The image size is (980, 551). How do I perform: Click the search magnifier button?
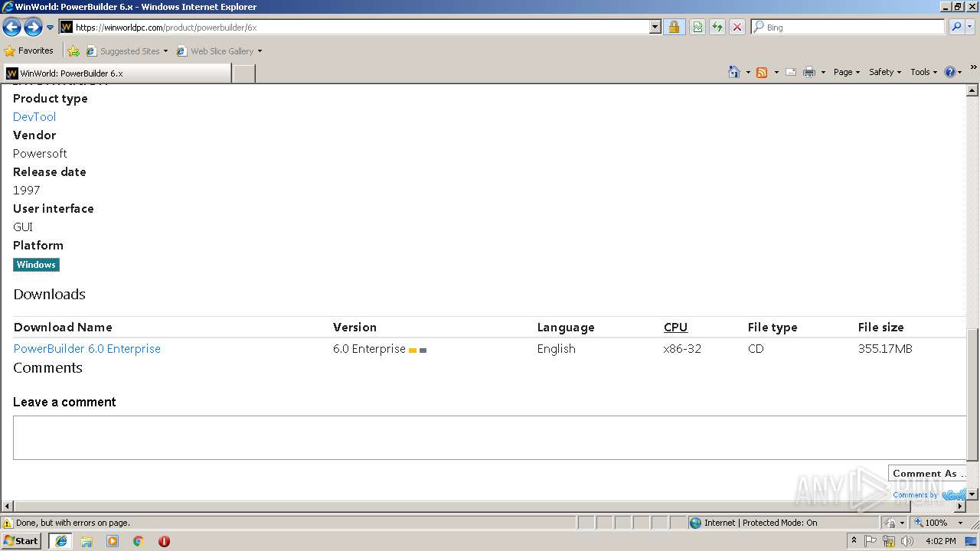coord(956,27)
